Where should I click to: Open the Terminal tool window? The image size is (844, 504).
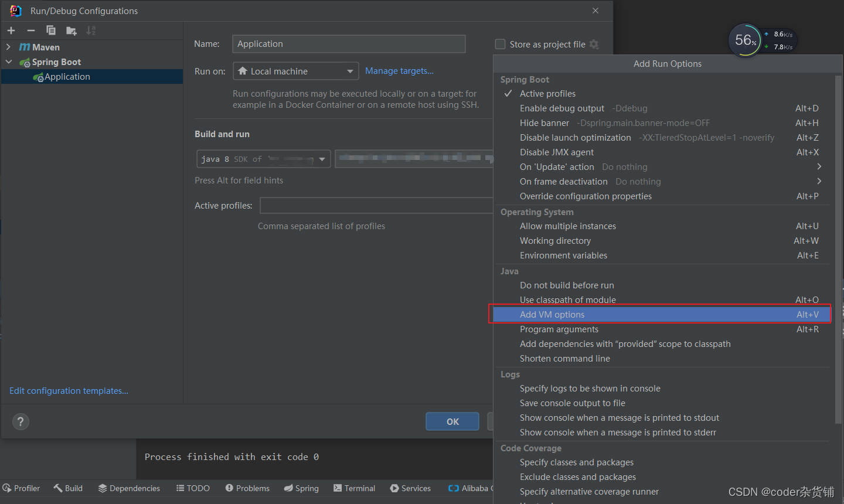click(354, 488)
